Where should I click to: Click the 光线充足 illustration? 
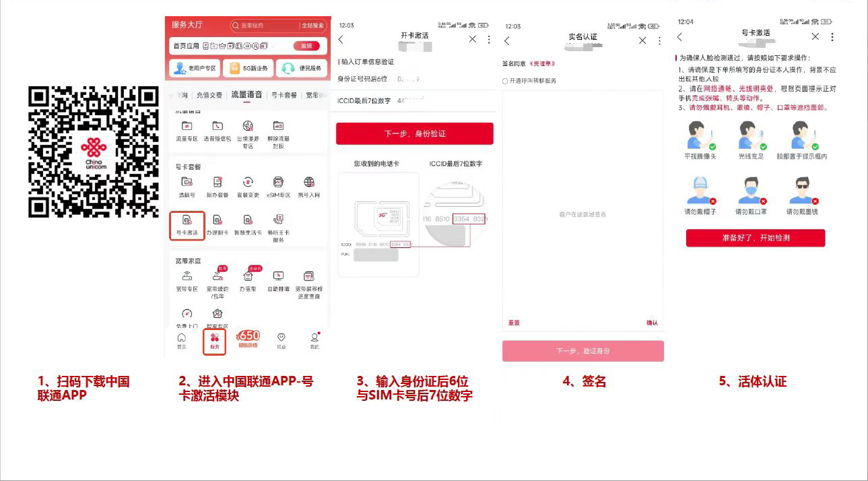coord(751,136)
